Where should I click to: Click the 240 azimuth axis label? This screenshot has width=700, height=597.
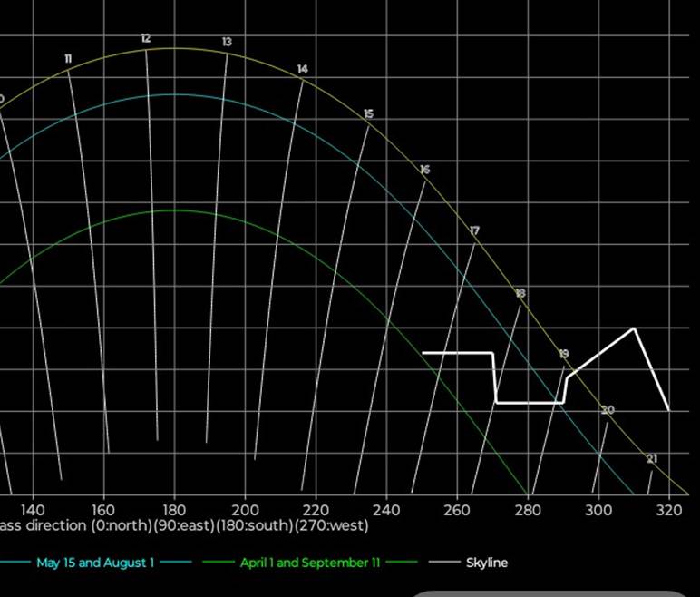(386, 510)
